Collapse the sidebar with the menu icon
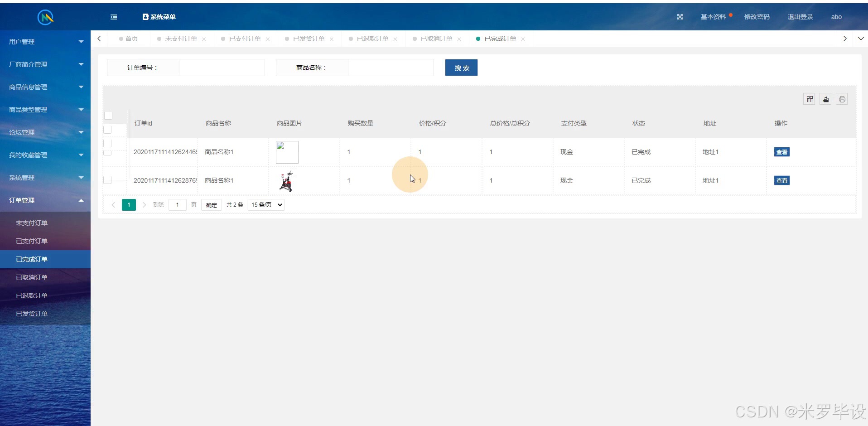 (114, 17)
